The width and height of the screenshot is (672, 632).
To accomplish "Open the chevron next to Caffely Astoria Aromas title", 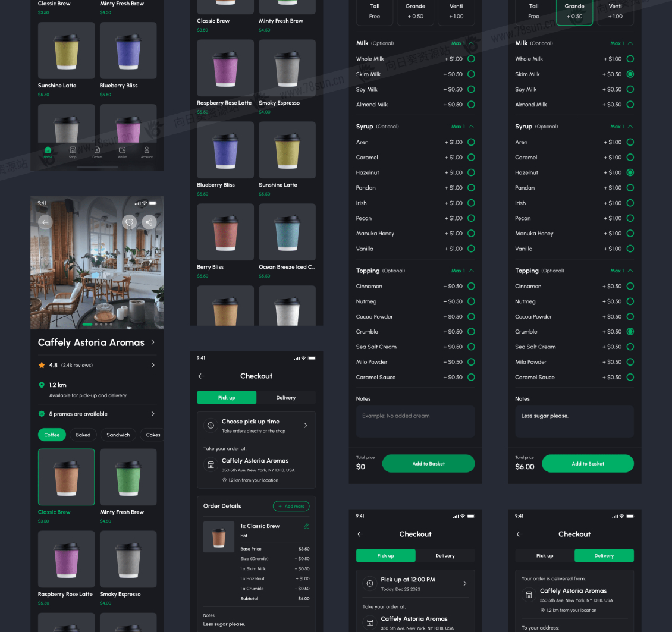I will tap(153, 342).
